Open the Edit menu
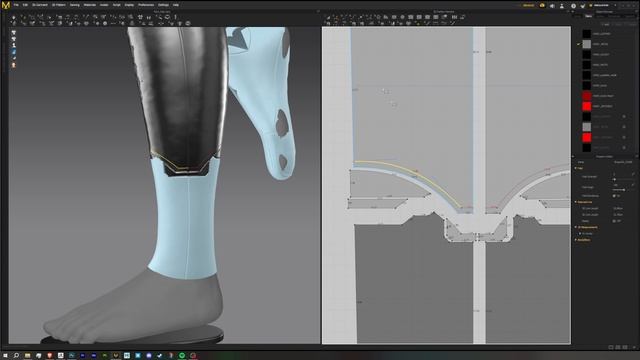 click(25, 5)
